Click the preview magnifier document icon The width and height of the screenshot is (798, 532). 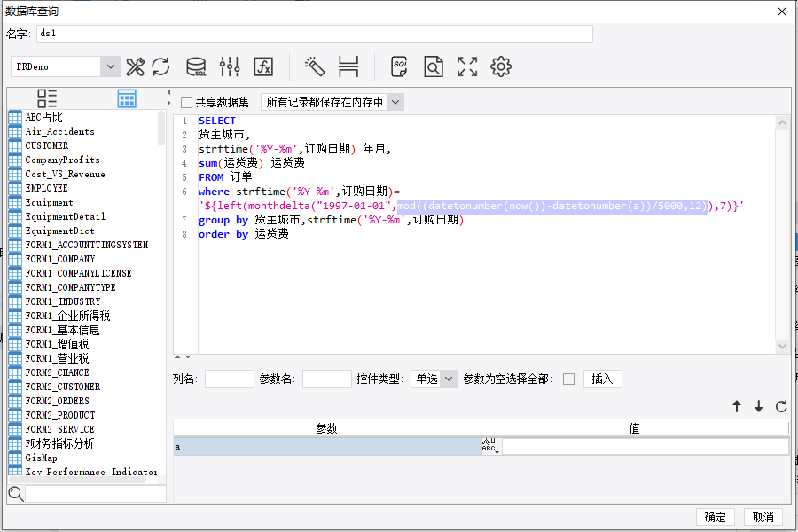(x=433, y=66)
